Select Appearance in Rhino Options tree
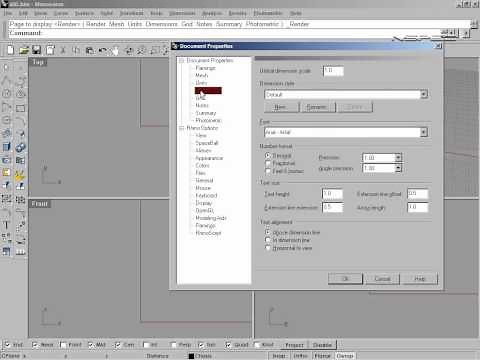Viewport: 480px width, 360px height. pos(209,158)
